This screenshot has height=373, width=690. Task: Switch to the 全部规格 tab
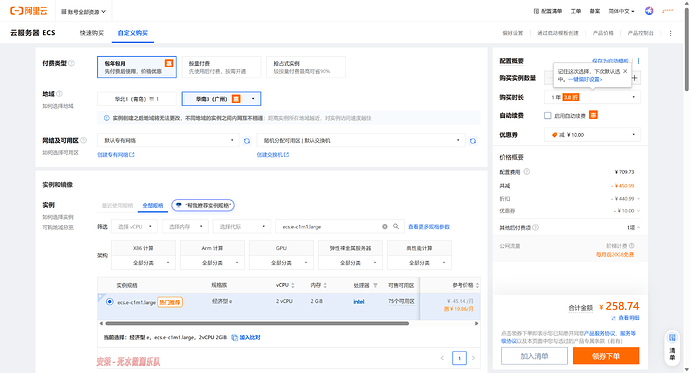(x=153, y=205)
